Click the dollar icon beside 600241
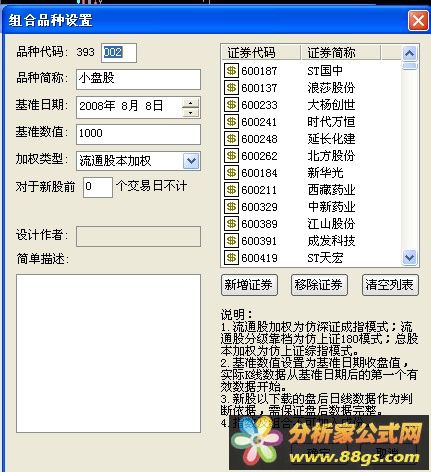The image size is (431, 472). point(231,122)
